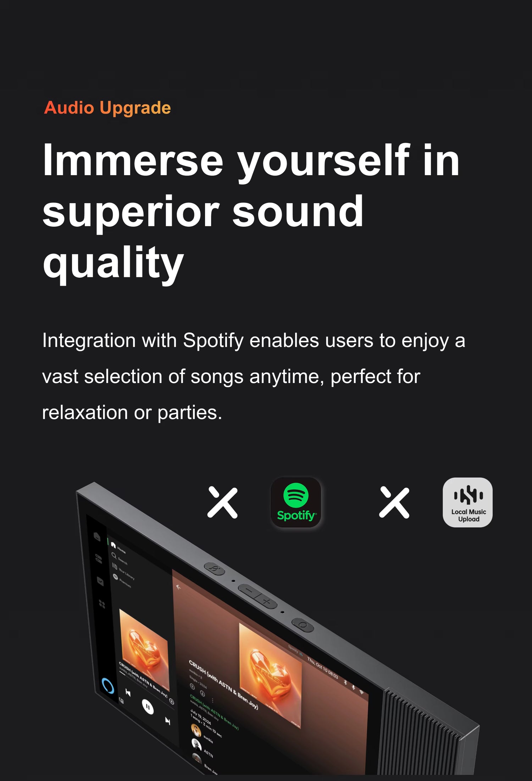Skip to the previous track
The width and height of the screenshot is (532, 781).
tap(128, 693)
